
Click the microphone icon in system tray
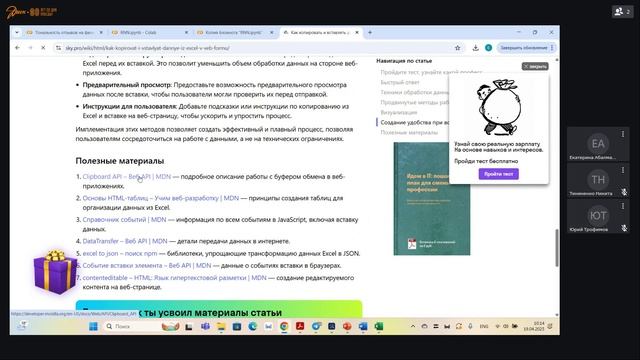point(470,326)
